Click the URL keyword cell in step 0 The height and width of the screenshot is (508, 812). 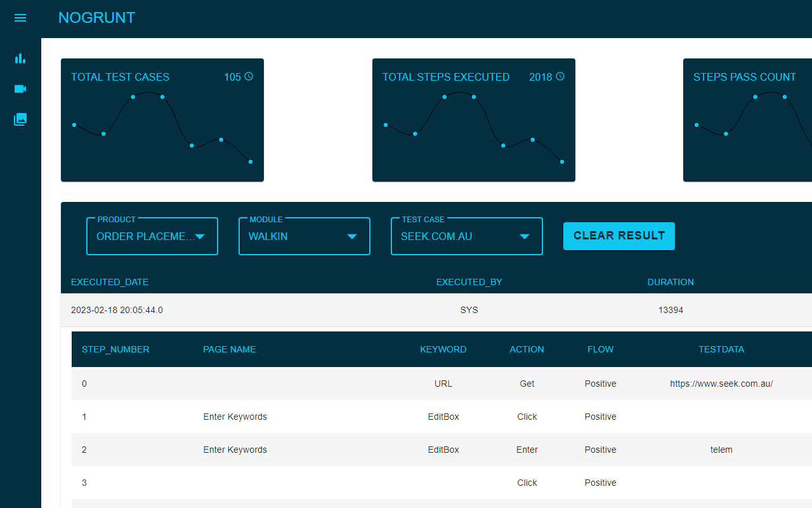(x=443, y=384)
